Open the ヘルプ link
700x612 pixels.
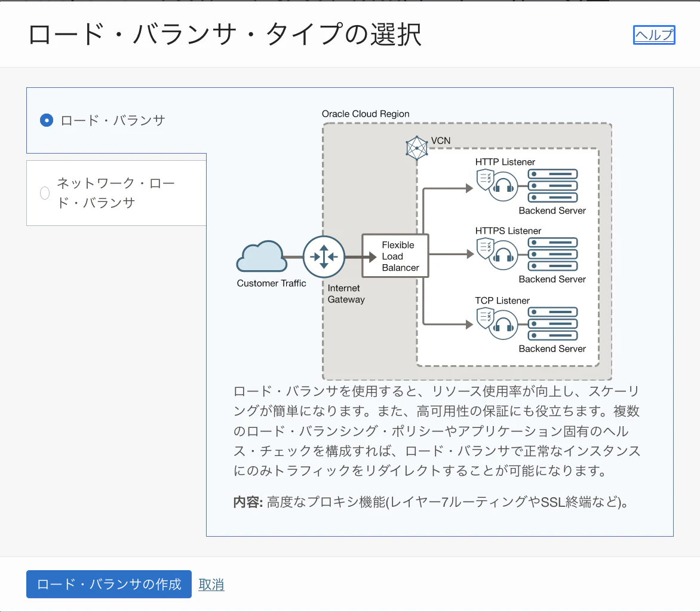654,35
